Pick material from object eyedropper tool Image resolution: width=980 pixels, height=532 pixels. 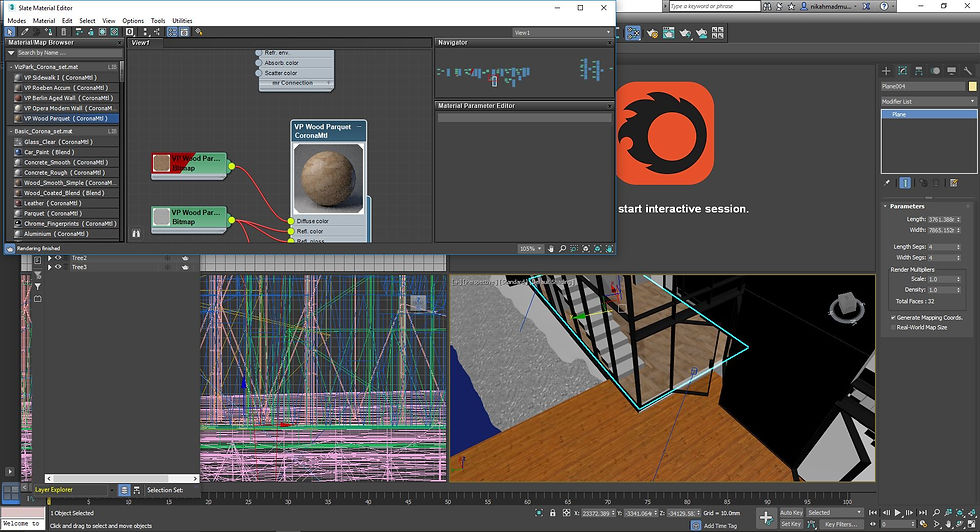(25, 31)
